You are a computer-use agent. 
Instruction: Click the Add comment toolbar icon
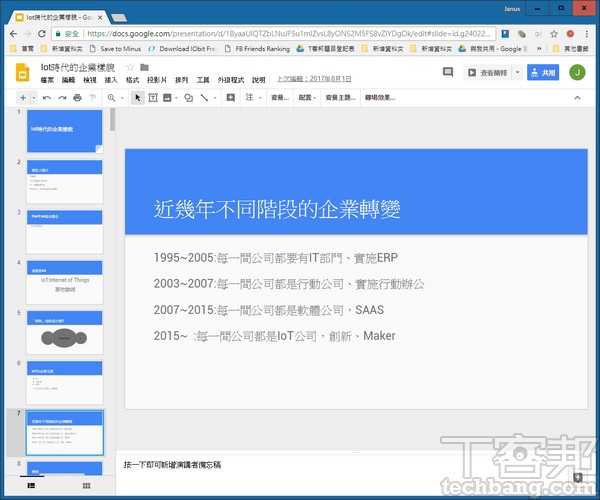pyautogui.click(x=230, y=98)
